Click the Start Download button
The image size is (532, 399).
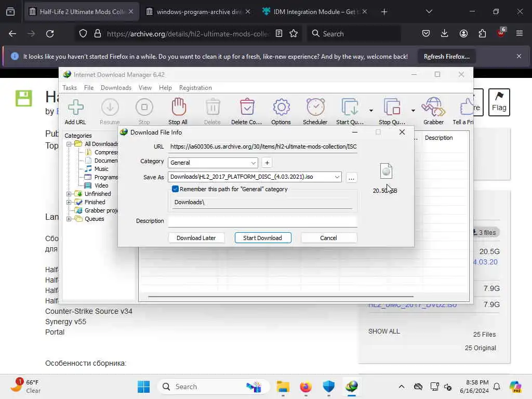click(x=262, y=238)
